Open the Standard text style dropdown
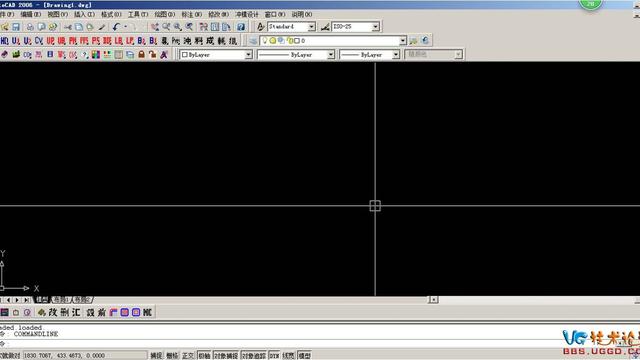This screenshot has width=640, height=360. pyautogui.click(x=311, y=27)
